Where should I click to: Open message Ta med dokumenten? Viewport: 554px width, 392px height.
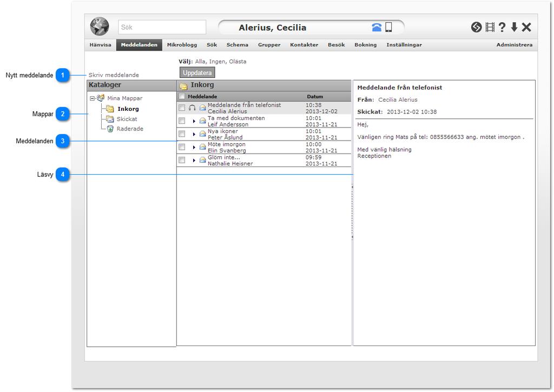coord(264,121)
